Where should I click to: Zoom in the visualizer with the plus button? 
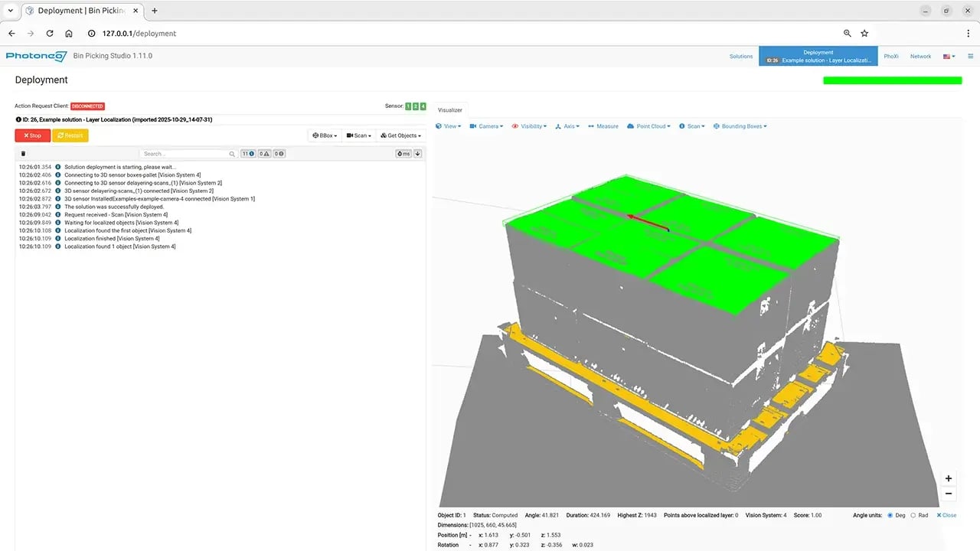(949, 478)
